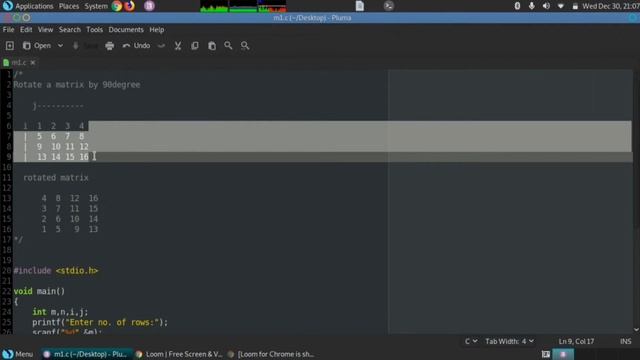Open the File menu
Viewport: 640px width, 360px height.
(x=8, y=30)
